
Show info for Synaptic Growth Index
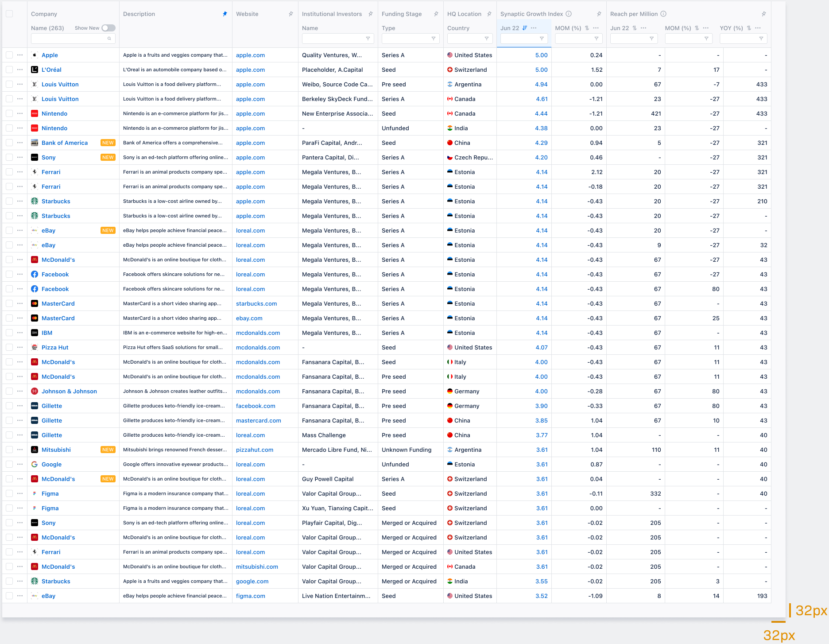pos(569,14)
